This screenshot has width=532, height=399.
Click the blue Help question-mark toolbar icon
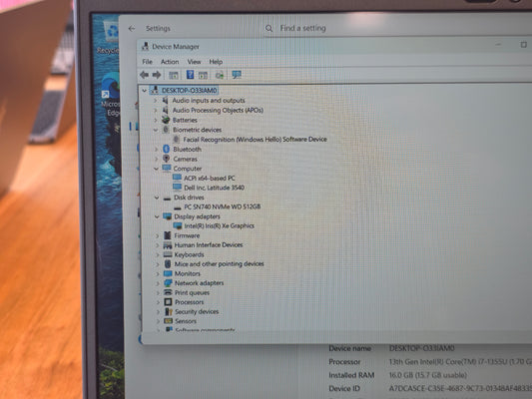pyautogui.click(x=190, y=75)
